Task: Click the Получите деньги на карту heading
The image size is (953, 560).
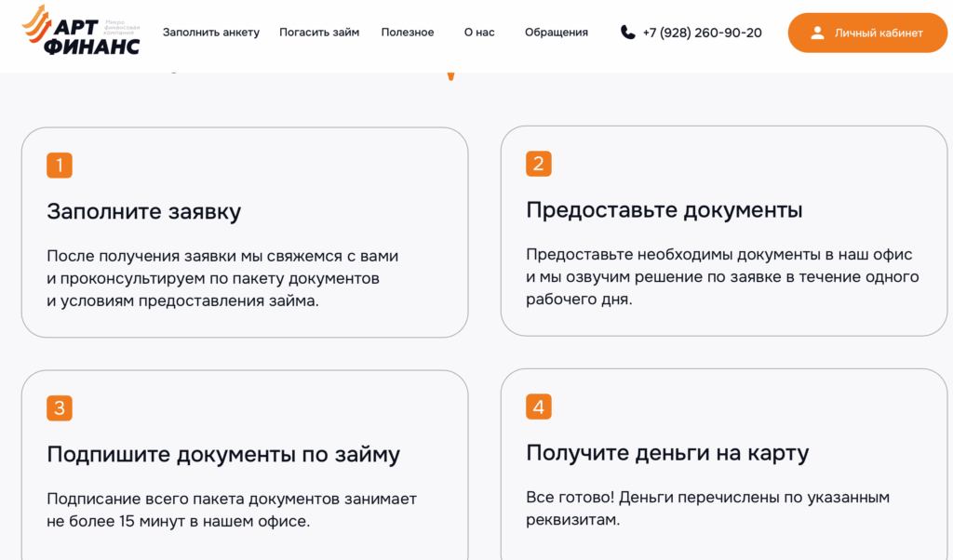Action: pyautogui.click(x=667, y=453)
